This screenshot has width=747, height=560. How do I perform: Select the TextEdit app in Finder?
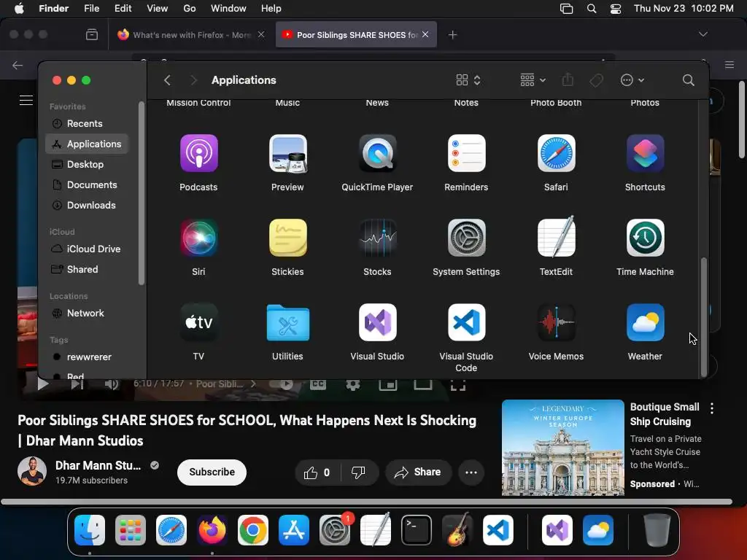click(556, 237)
